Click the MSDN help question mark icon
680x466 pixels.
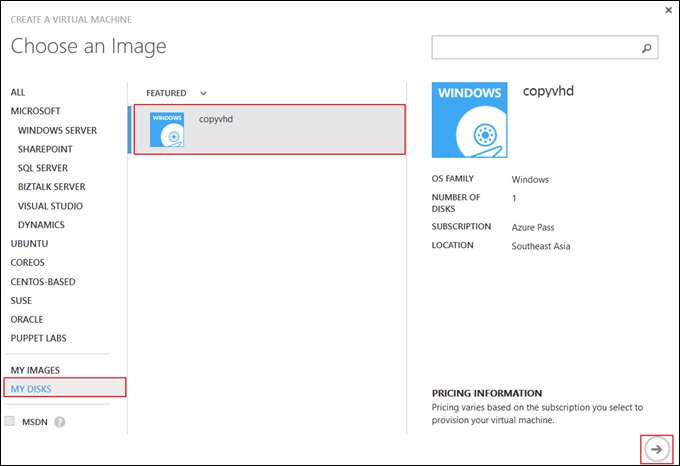(x=60, y=422)
